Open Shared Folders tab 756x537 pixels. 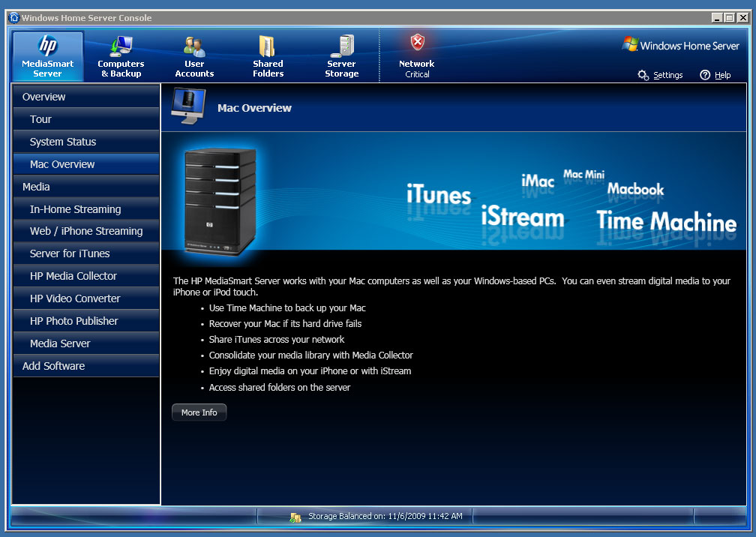click(x=268, y=56)
